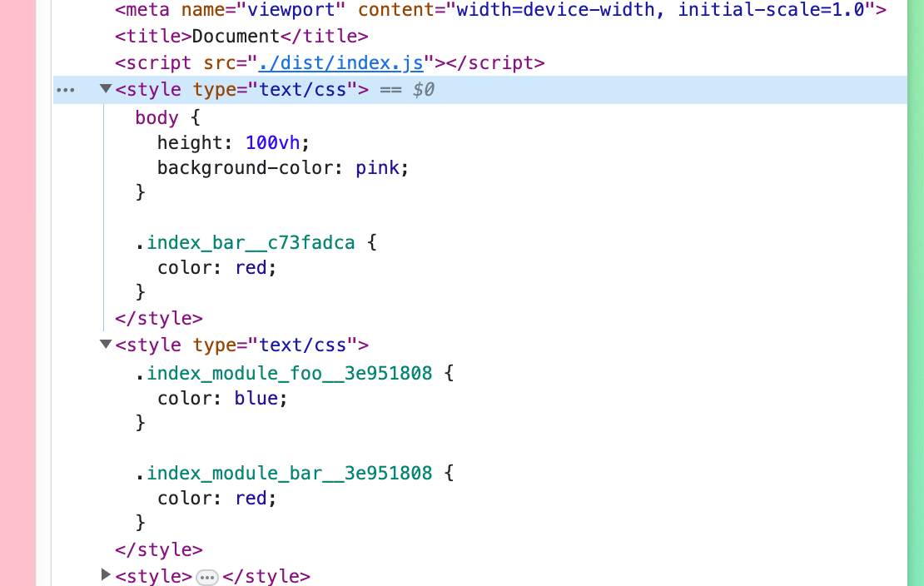The image size is (924, 586).
Task: Click the body selector text
Action: click(x=156, y=117)
